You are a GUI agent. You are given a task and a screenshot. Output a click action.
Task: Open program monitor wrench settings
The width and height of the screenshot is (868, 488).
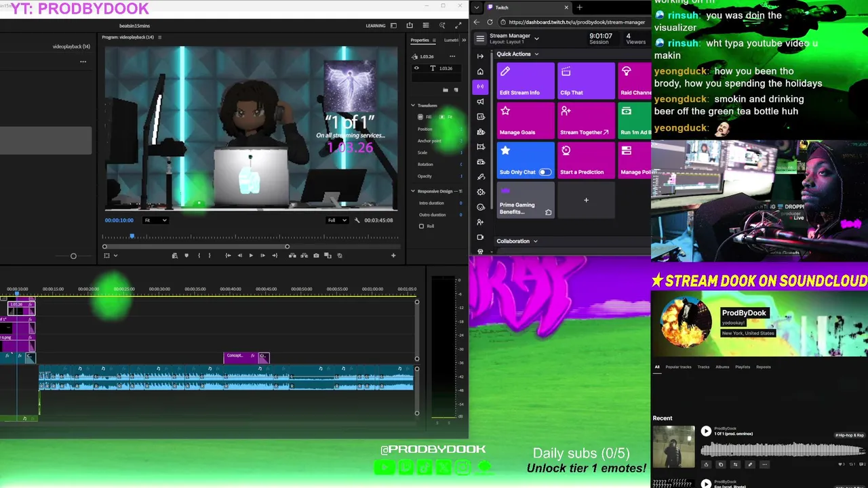point(357,220)
